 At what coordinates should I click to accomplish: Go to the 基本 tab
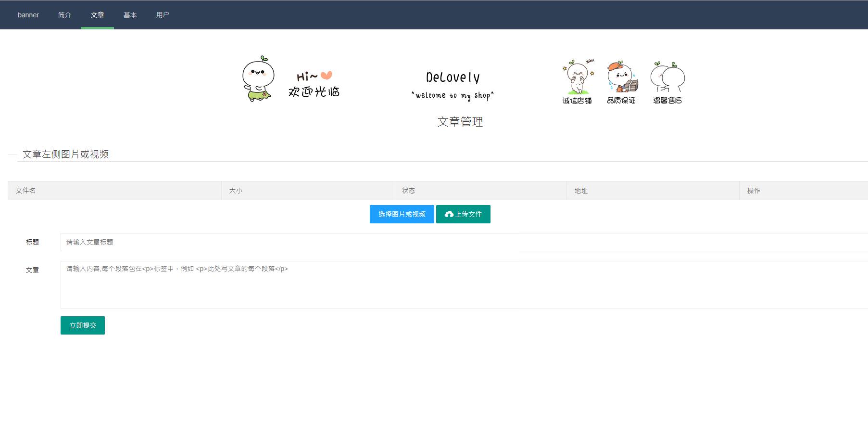pos(130,15)
